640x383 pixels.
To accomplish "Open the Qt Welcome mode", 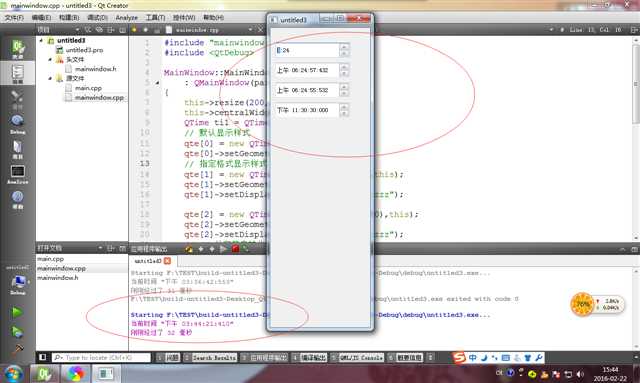I will tap(18, 48).
